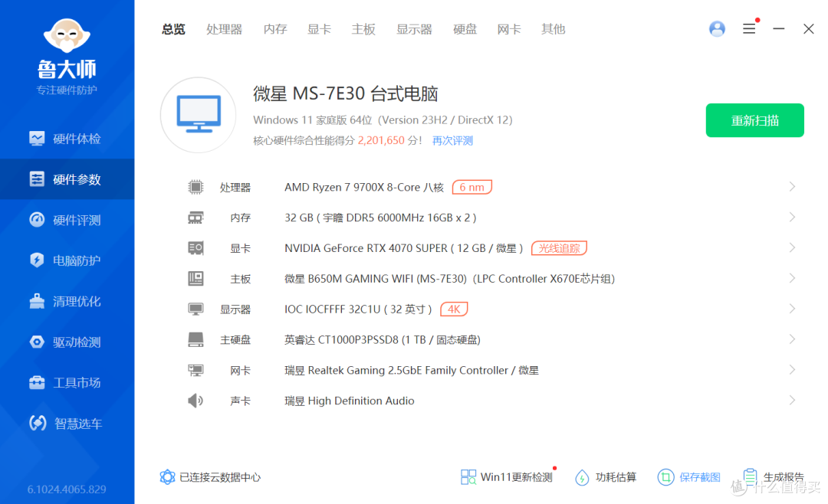Screen dimensions: 828x504
Task: Open 智慧选车 in the sidebar
Action: [x=67, y=424]
